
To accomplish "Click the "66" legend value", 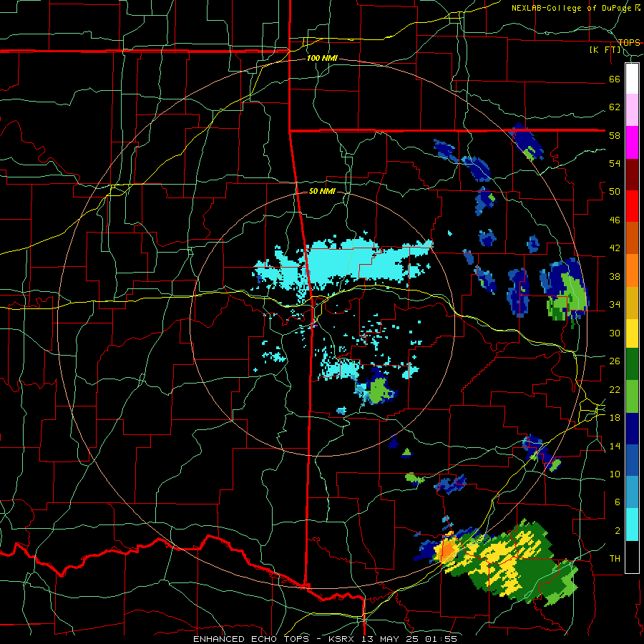I will pos(615,79).
